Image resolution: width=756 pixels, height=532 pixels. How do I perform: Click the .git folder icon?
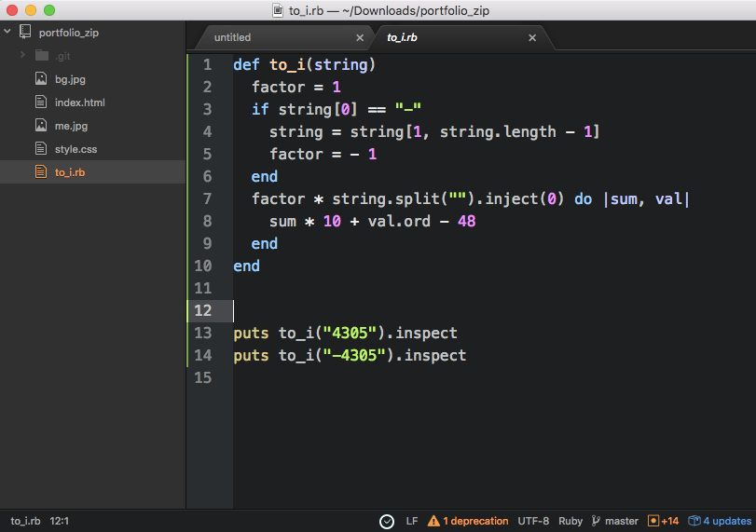(x=42, y=55)
